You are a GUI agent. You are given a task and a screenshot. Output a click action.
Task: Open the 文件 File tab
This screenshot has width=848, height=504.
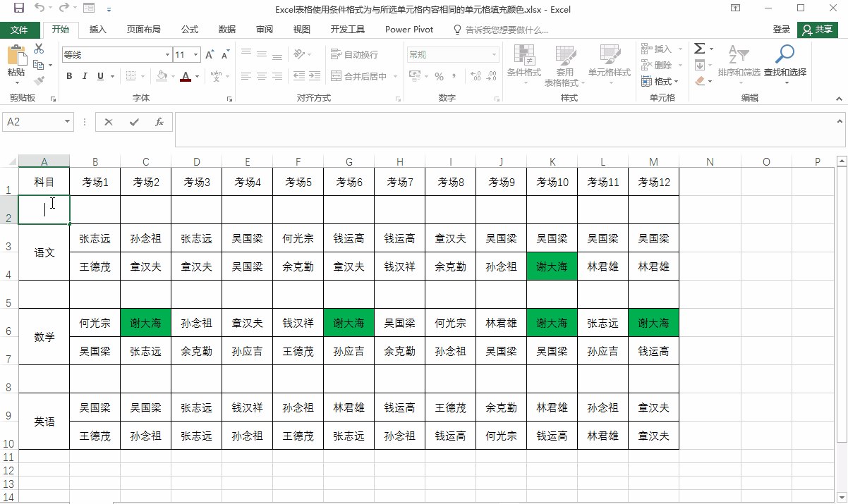tap(20, 30)
